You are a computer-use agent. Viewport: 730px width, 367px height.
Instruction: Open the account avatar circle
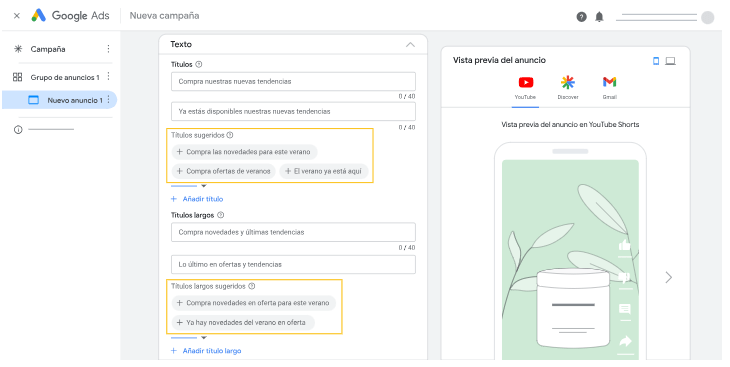tap(708, 17)
